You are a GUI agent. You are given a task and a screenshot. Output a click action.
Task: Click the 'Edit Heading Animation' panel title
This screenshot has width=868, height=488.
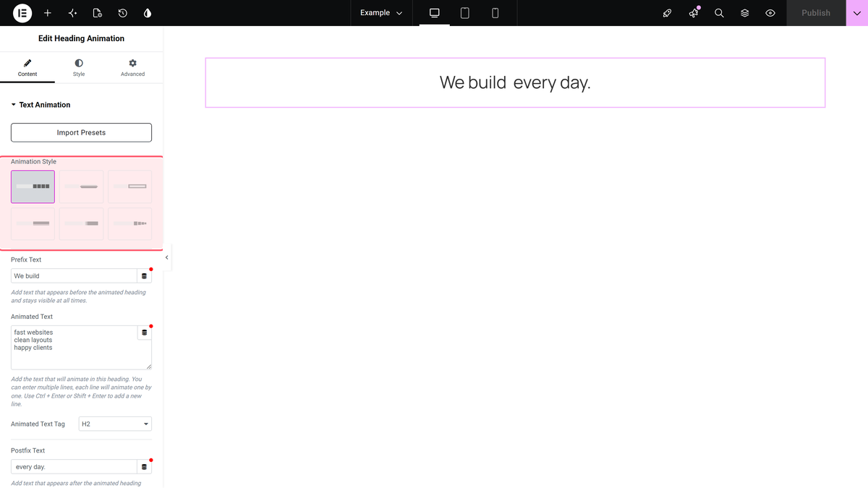(x=81, y=38)
